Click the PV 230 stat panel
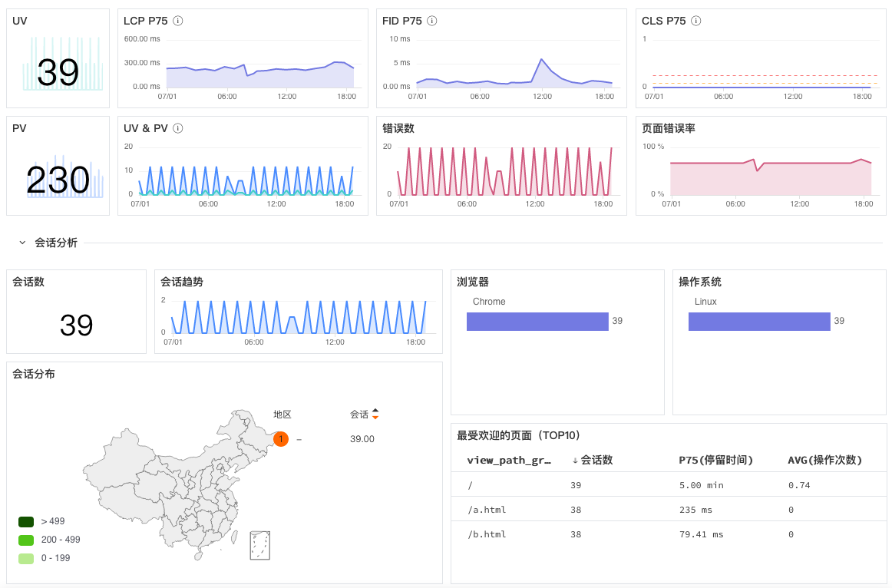Image resolution: width=892 pixels, height=588 pixels. (58, 166)
